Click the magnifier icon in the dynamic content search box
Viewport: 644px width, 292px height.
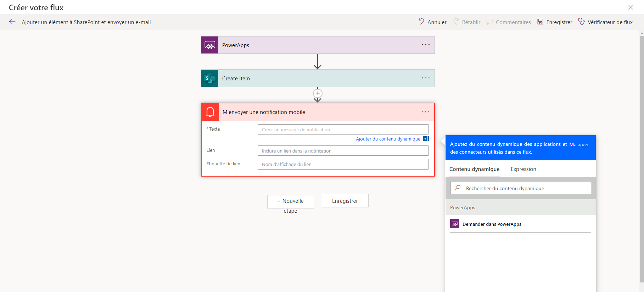[x=458, y=188]
